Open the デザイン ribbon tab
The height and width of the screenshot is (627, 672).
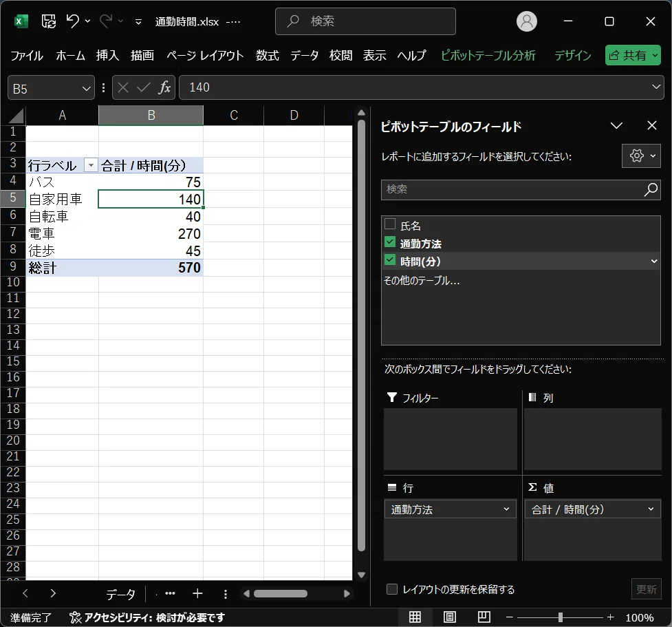pyautogui.click(x=572, y=55)
